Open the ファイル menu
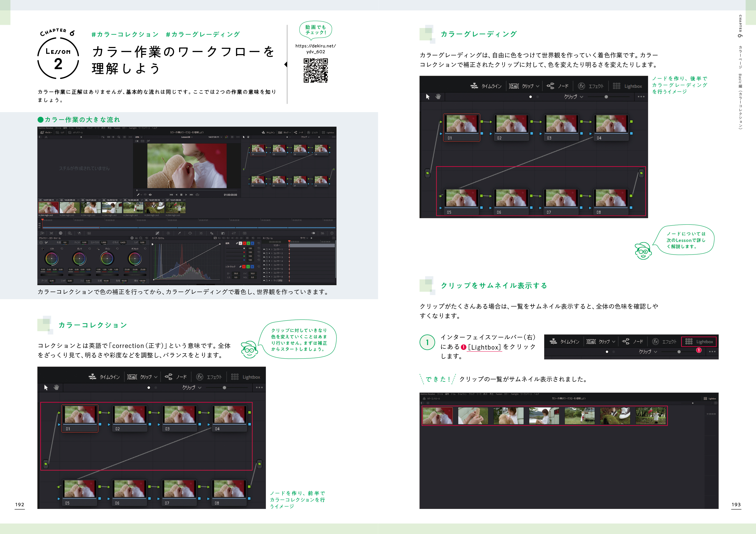Screen dimensions: 756x534 (58, 128)
